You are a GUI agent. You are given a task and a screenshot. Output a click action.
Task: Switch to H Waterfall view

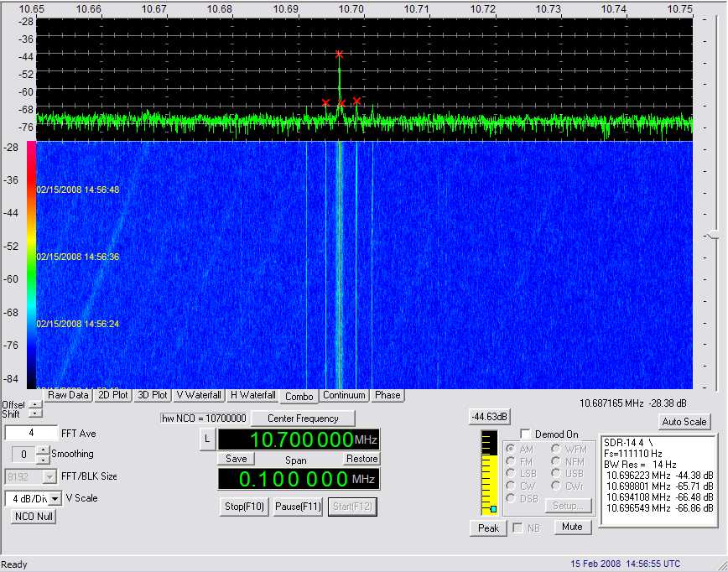tap(253, 395)
